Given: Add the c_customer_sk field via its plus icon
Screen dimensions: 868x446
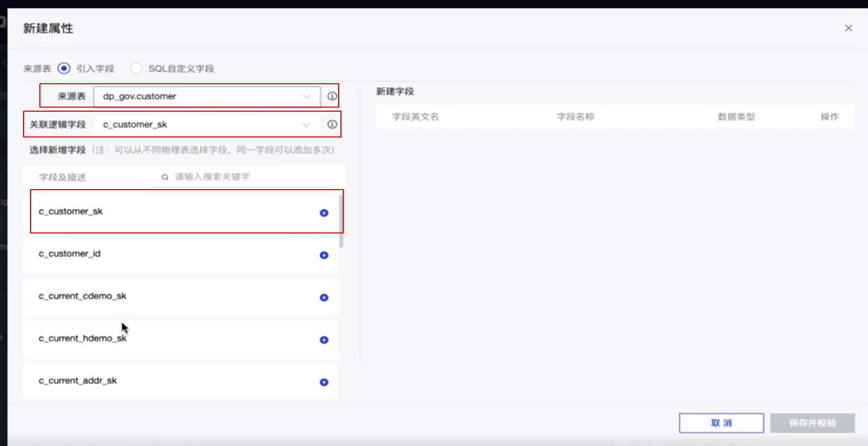Looking at the screenshot, I should [x=323, y=213].
